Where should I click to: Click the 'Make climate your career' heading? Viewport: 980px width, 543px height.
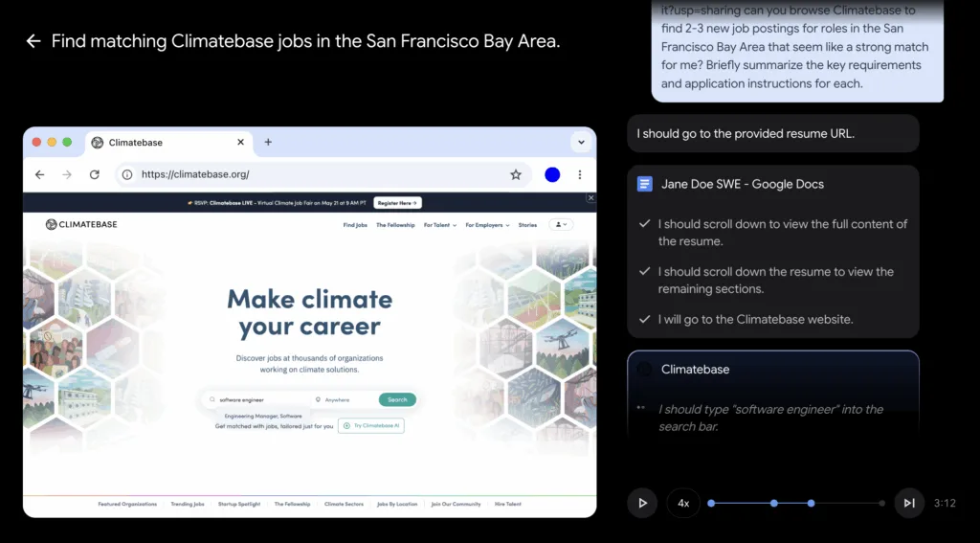click(x=309, y=313)
